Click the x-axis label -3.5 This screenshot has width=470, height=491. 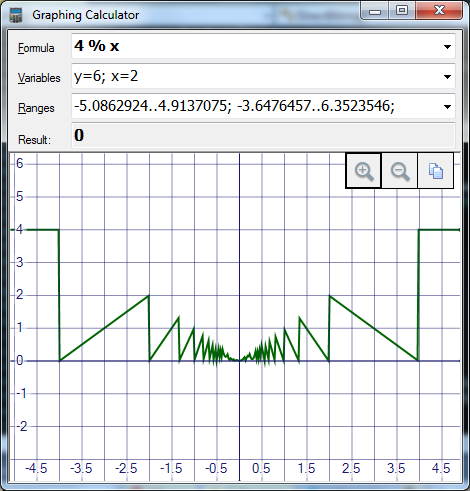click(81, 468)
